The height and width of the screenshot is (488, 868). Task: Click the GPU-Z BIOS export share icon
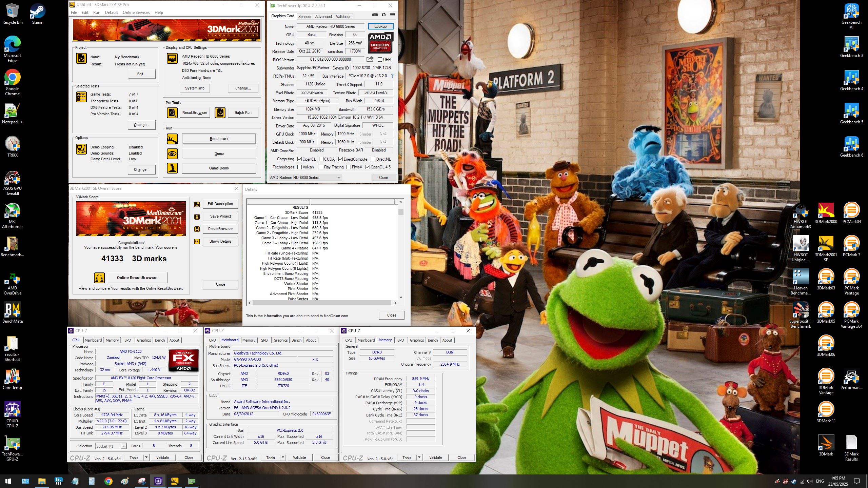click(x=370, y=59)
